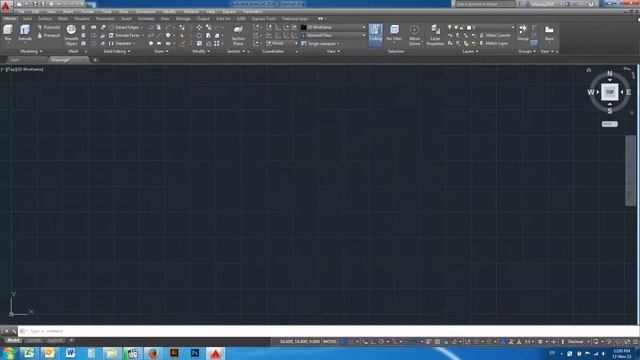Add a new drawing tab with plus

coord(95,60)
